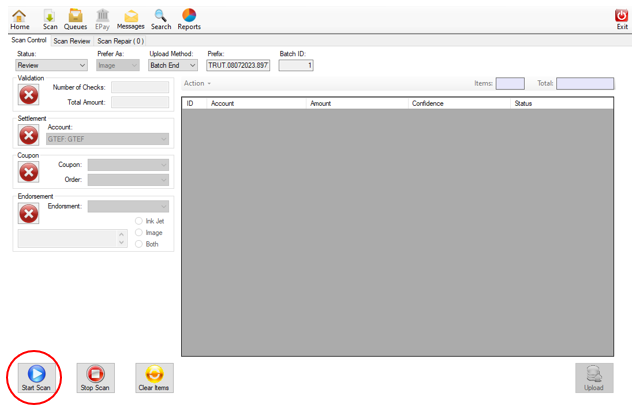The image size is (637, 411).
Task: Click the Total Amount field
Action: click(140, 102)
